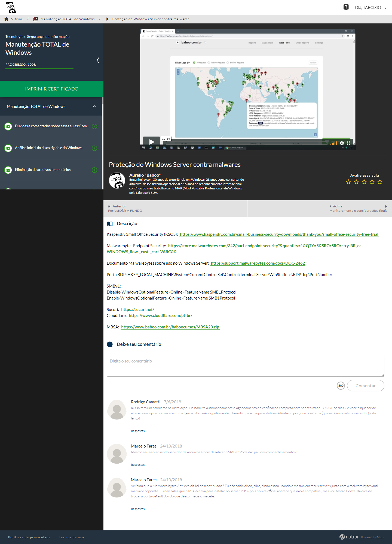The image size is (392, 544).
Task: Click IMPRIMIR CERTIFICADO button
Action: coord(52,89)
